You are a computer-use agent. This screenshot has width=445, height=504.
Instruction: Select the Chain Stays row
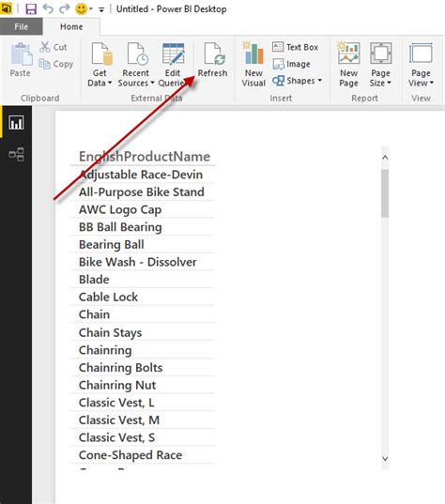coord(143,332)
